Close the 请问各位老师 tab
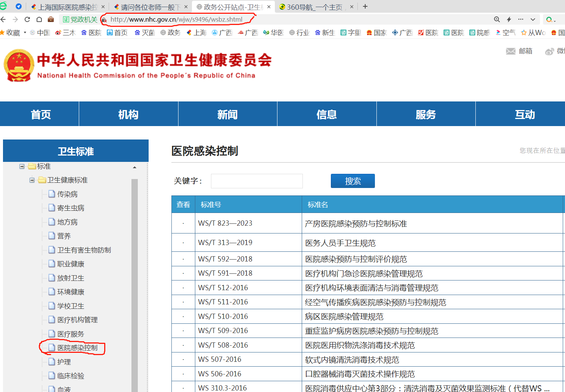565x392 pixels. [186, 7]
